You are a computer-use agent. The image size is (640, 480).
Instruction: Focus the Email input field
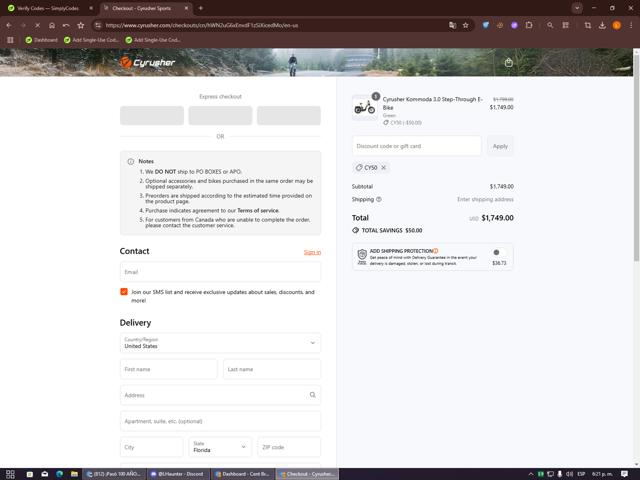pyautogui.click(x=220, y=272)
